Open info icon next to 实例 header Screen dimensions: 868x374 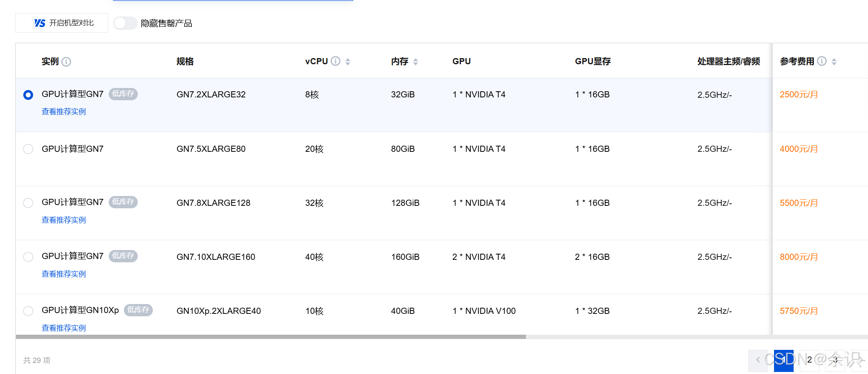[66, 62]
